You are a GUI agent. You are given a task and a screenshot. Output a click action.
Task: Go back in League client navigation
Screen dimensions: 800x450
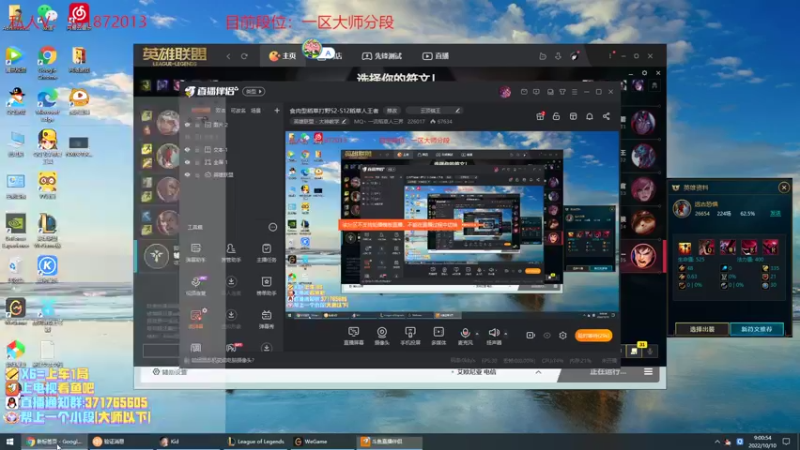click(229, 56)
